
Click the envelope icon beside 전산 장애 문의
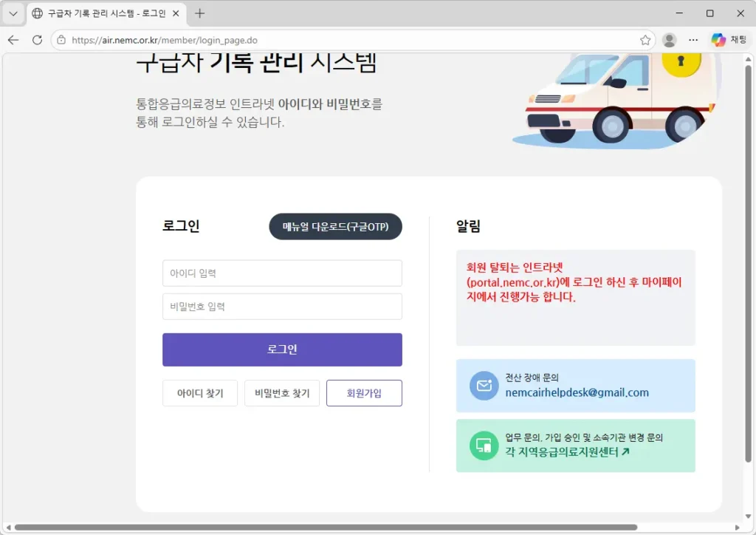pos(484,386)
